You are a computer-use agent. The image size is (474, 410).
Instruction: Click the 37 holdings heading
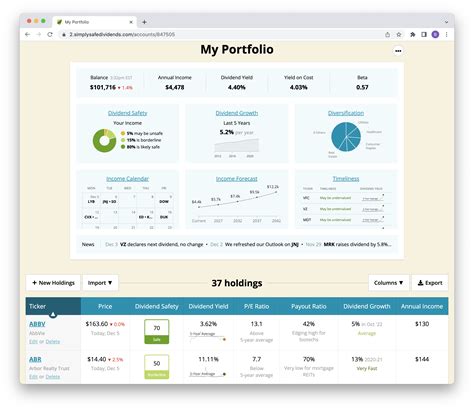pos(237,283)
